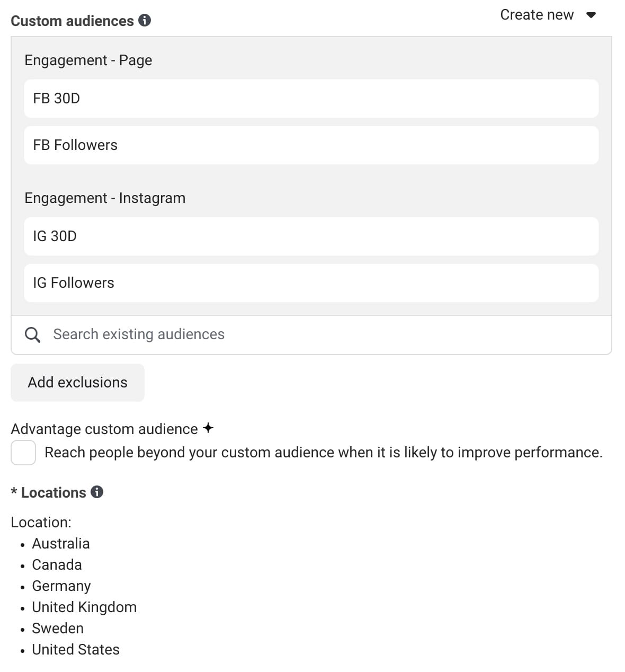Screen dimensions: 625x672
Task: Click the Locations info icon
Action: pyautogui.click(x=97, y=492)
